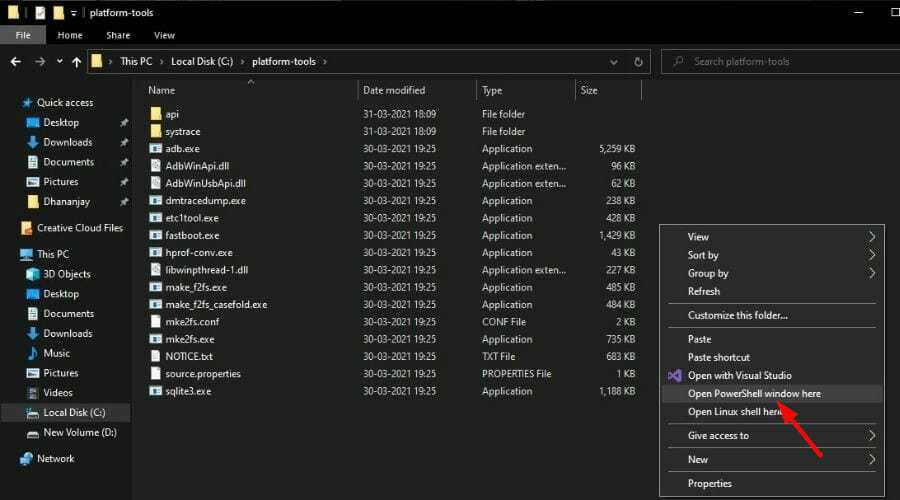Click the Network icon in navigation pane
Screen dimensions: 900x500
(x=26, y=459)
